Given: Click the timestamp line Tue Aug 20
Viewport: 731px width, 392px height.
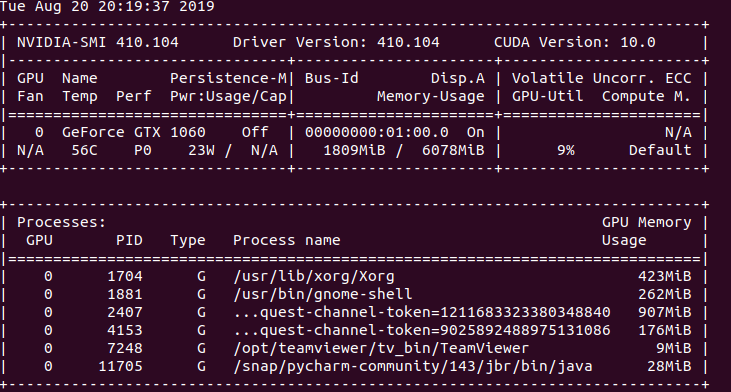Looking at the screenshot, I should 107,7.
